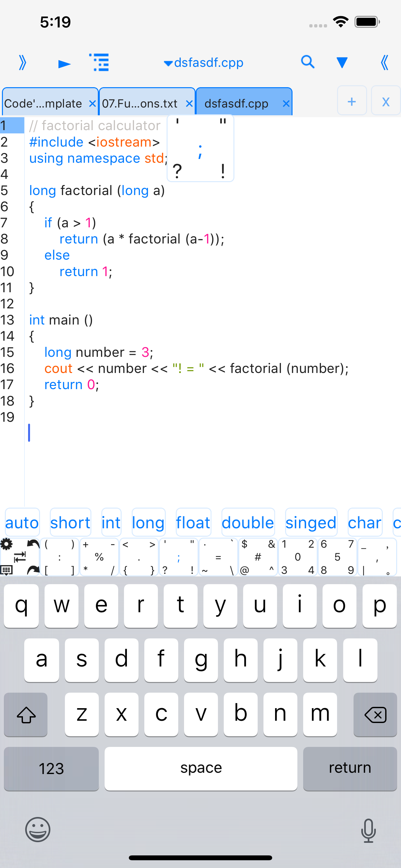Tap the letter p key
401x868 pixels.
coord(379,606)
